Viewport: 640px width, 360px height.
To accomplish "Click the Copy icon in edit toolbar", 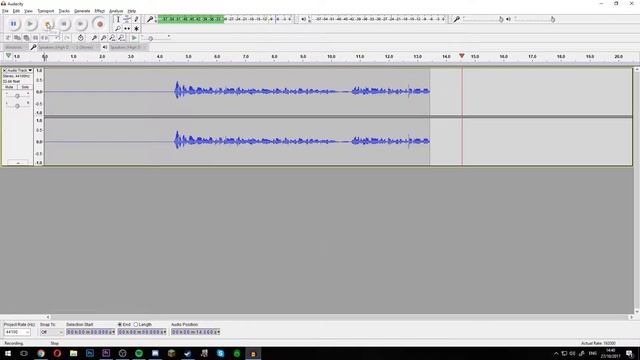I will (x=17, y=38).
